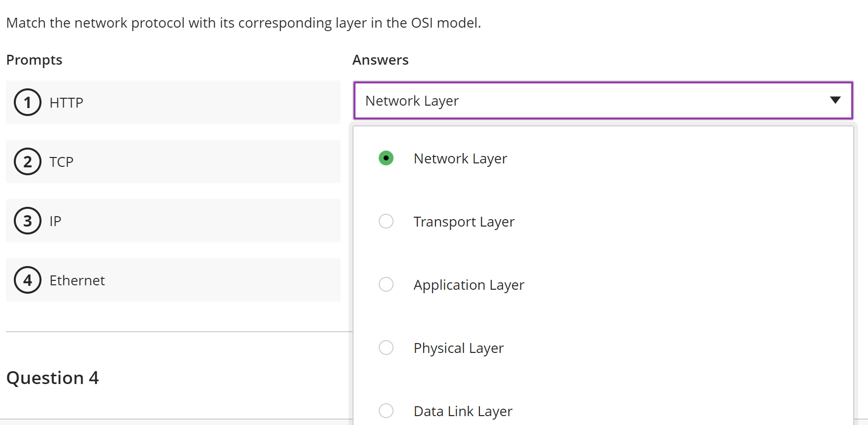Image resolution: width=868 pixels, height=425 pixels.
Task: Click the Prompts section header
Action: (34, 59)
